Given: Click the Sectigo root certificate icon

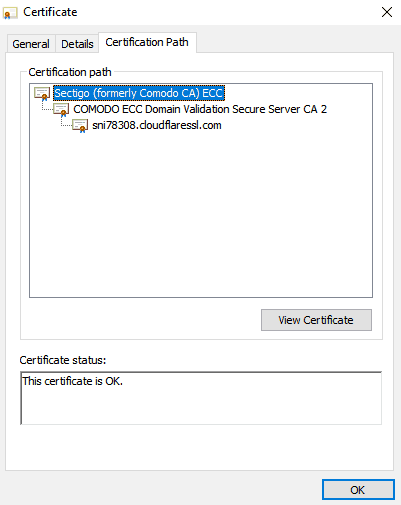Looking at the screenshot, I should point(42,94).
